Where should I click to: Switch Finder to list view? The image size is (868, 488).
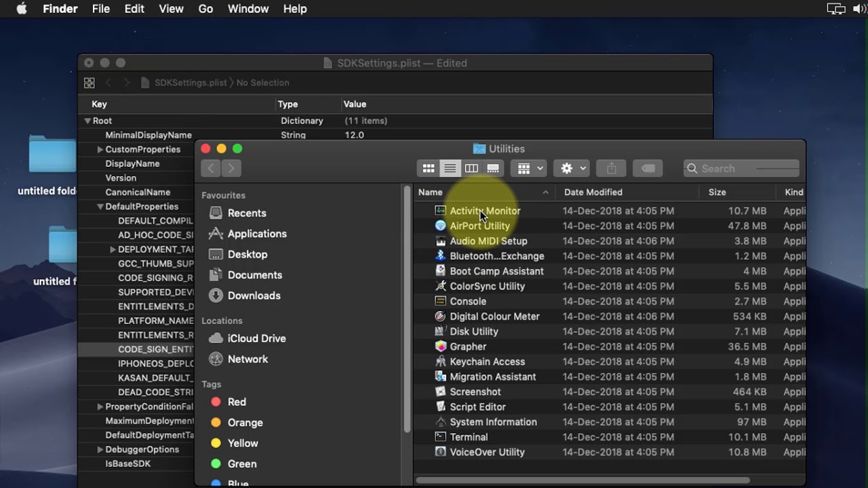click(x=450, y=168)
